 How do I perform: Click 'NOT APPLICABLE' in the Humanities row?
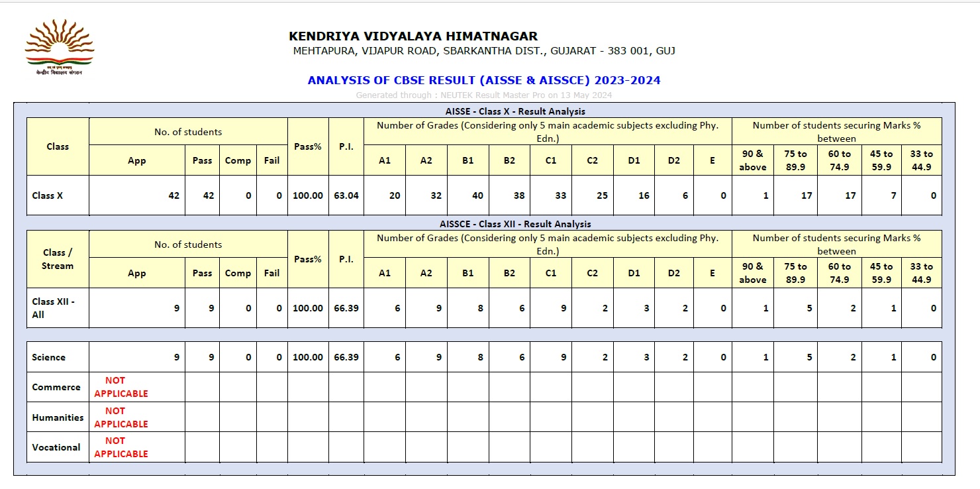pyautogui.click(x=121, y=417)
